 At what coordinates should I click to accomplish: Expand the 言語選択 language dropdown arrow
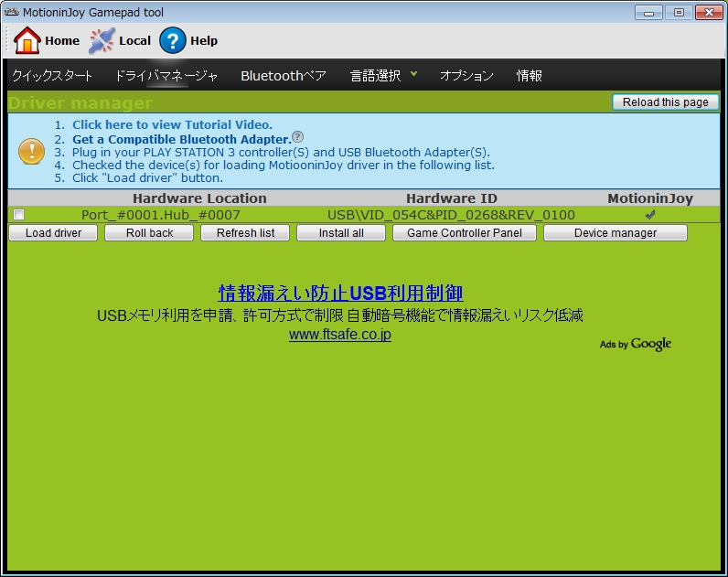[413, 73]
